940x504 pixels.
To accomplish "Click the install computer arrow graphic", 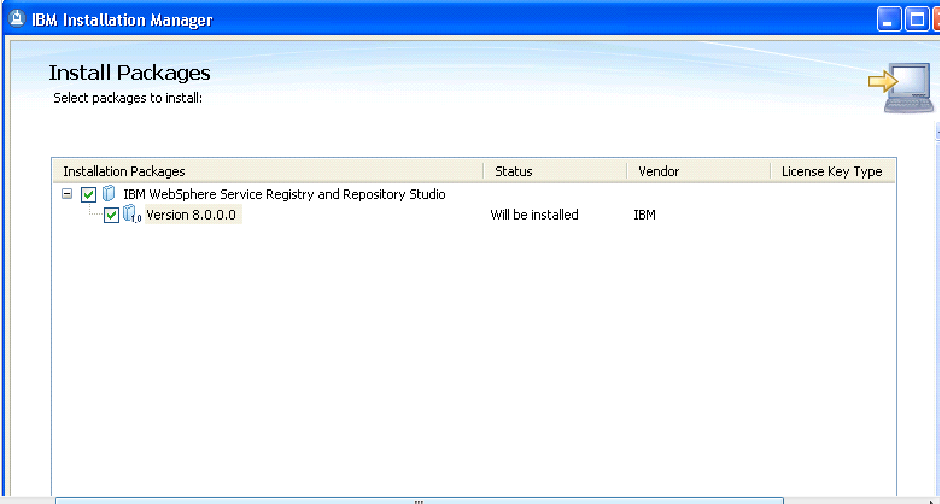I will click(x=901, y=87).
